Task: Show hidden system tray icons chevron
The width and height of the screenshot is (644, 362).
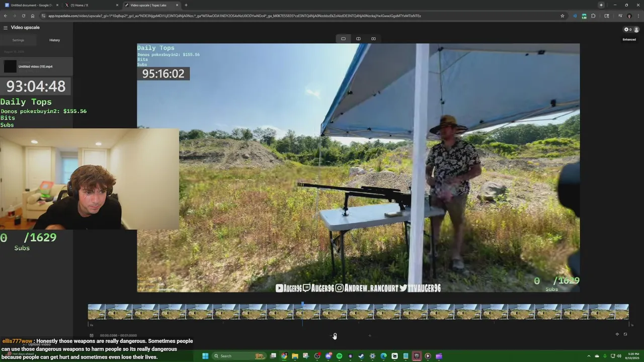Action: tap(589, 356)
